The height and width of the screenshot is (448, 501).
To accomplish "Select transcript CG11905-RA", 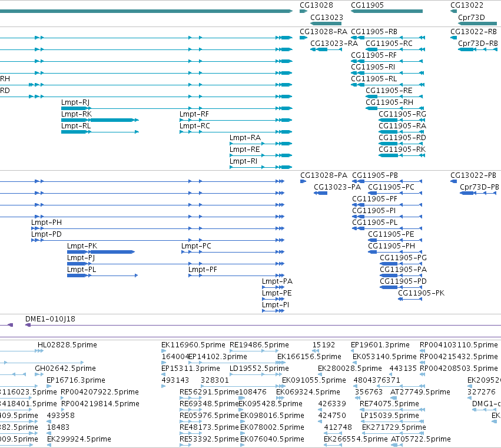I will pyautogui.click(x=402, y=126).
